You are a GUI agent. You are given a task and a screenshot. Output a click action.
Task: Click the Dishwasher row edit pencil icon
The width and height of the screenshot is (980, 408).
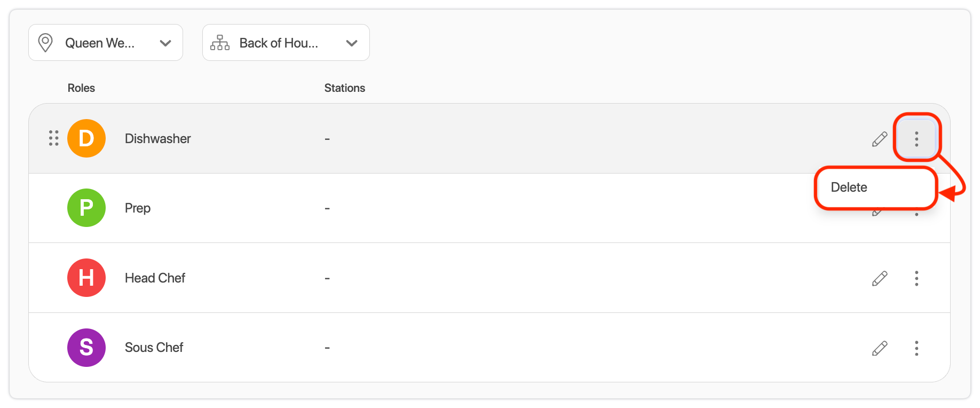click(880, 139)
